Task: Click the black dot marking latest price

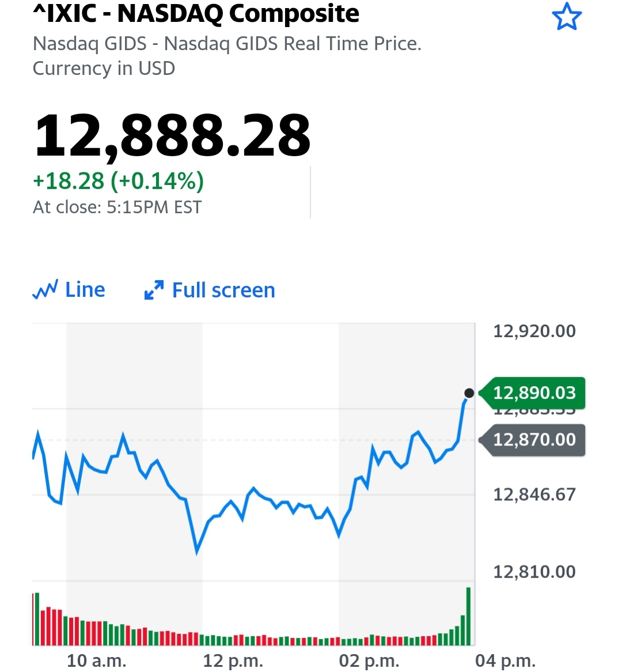Action: pos(469,393)
